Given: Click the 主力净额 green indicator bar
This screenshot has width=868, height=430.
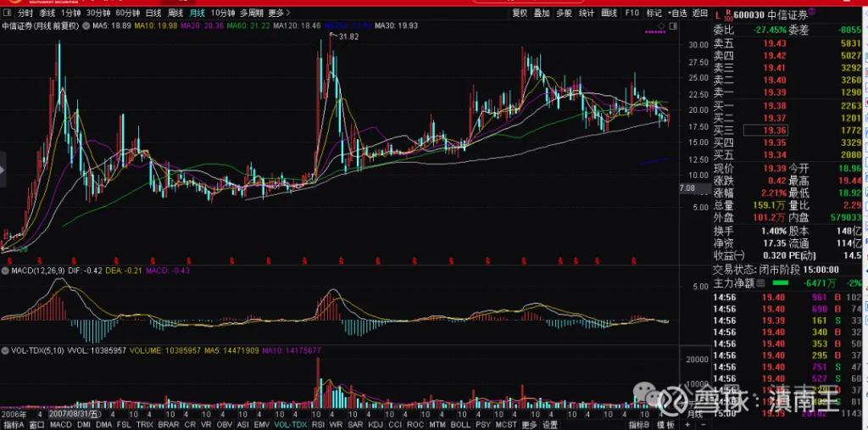Looking at the screenshot, I should [781, 282].
